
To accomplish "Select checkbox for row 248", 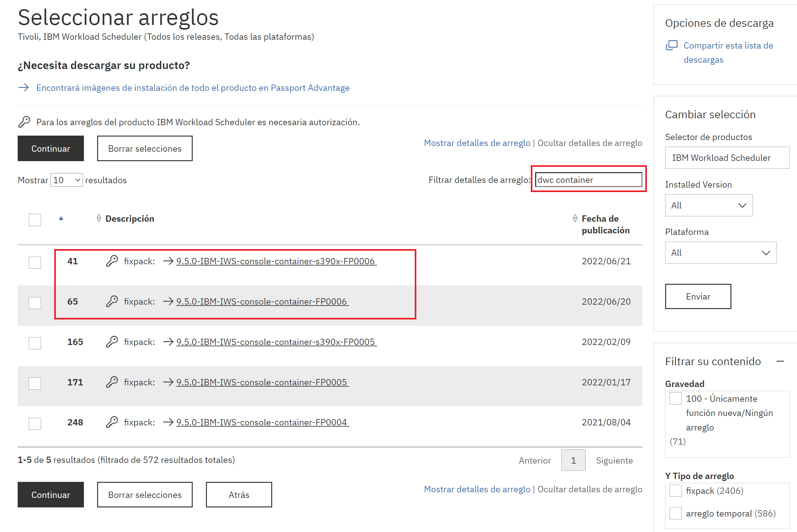I will tap(35, 424).
